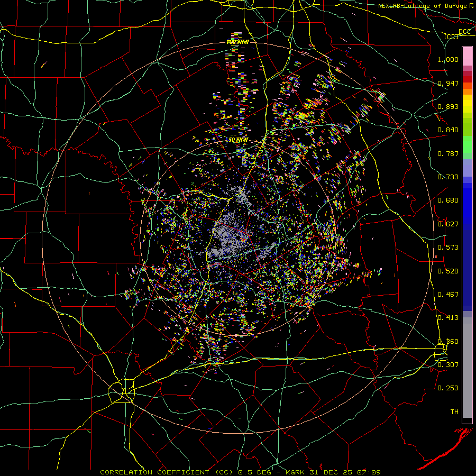Viewport: 476px width, 476px height.
Task: Click the 0.627 scale value
Action: pyautogui.click(x=448, y=224)
